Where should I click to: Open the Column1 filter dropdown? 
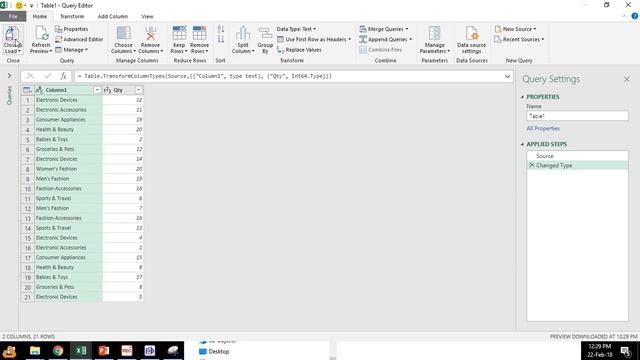(97, 90)
